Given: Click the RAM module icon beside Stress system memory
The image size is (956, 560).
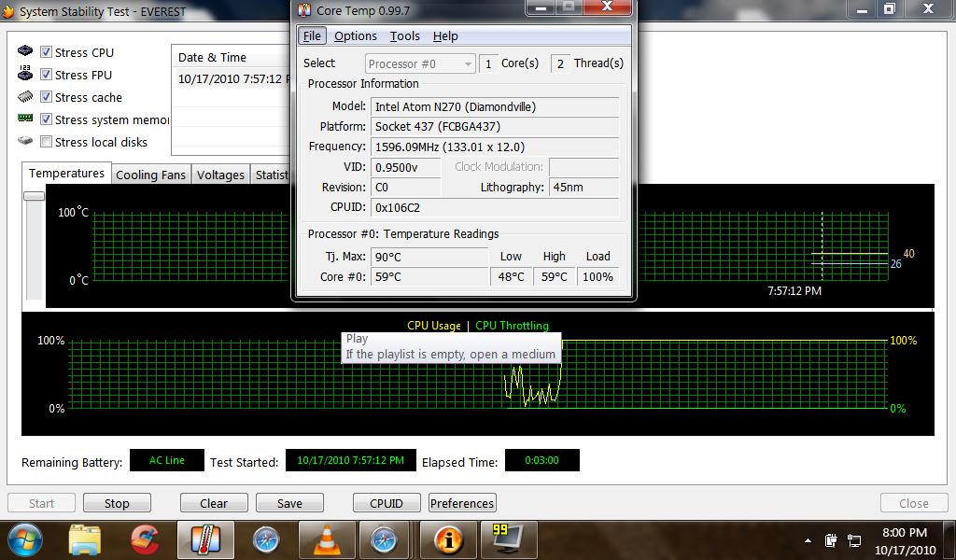Looking at the screenshot, I should point(25,118).
